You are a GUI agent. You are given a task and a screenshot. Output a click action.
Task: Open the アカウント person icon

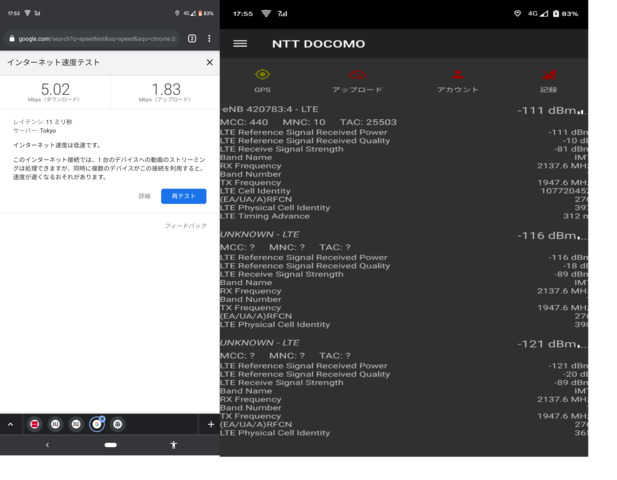tap(458, 74)
